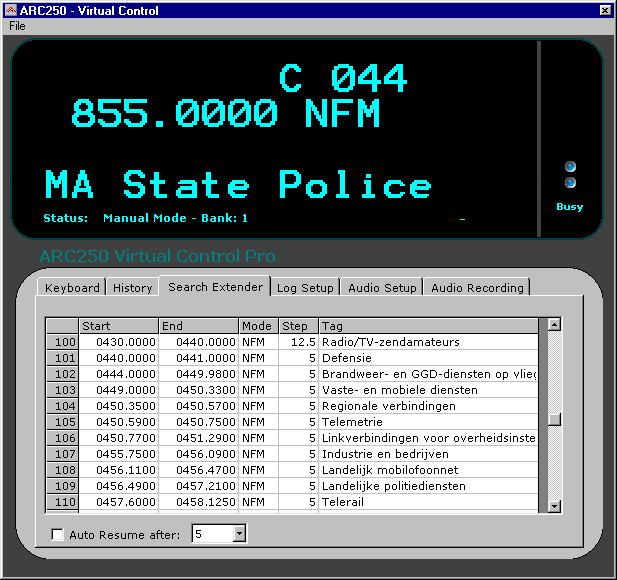The height and width of the screenshot is (580, 617).
Task: Click the start frequency 0444.0000 cell
Action: (118, 374)
